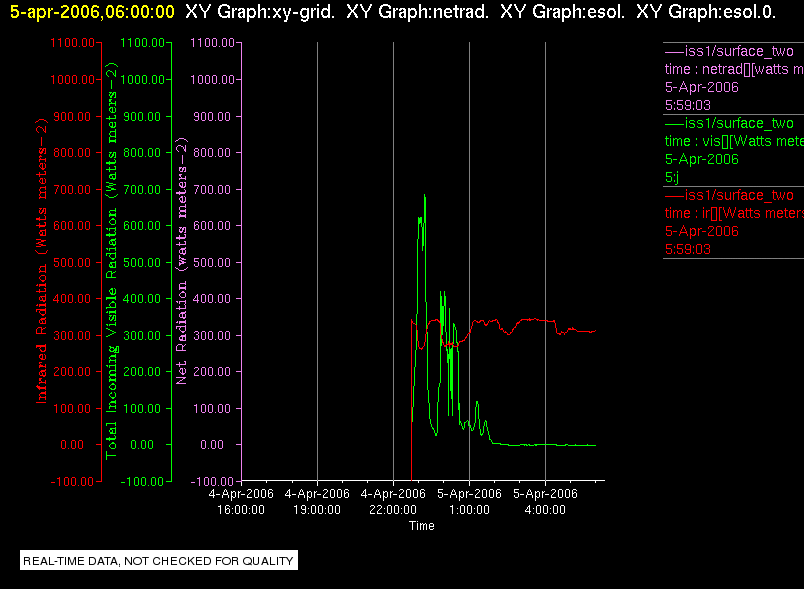
Task: Select the 'XY Graph:xy-grid.' title text
Action: coord(259,12)
